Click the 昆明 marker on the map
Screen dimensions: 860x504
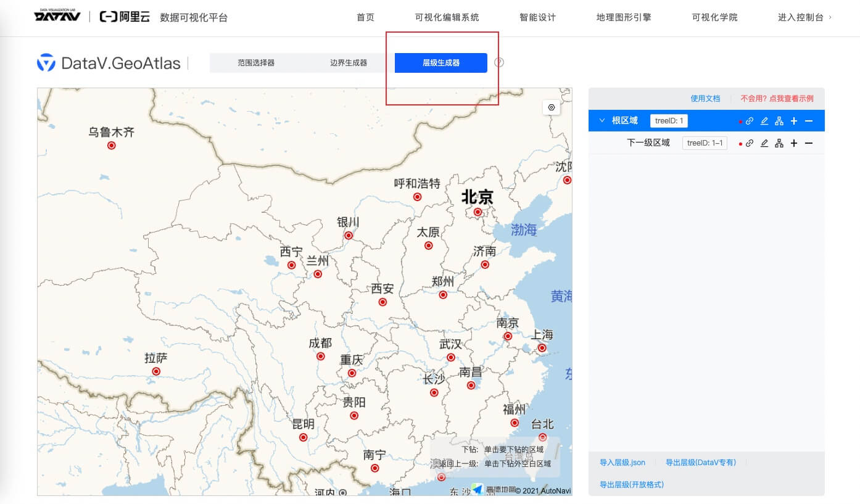[303, 437]
